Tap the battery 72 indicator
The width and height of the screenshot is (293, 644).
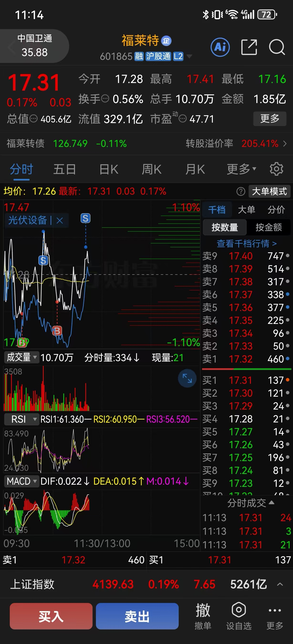point(267,15)
